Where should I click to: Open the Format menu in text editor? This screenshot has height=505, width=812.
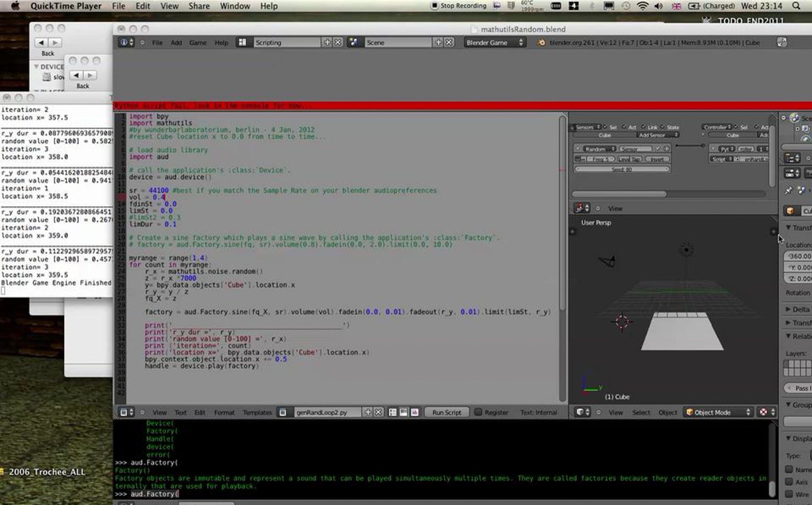tap(224, 413)
